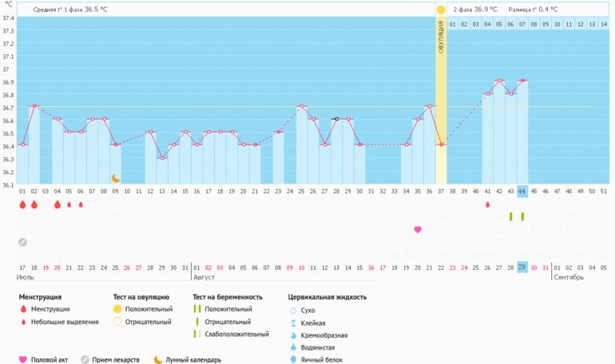This screenshot has width=615, height=364.
Task: Click the green pregnancy test mark on day 43
Action: 510,216
